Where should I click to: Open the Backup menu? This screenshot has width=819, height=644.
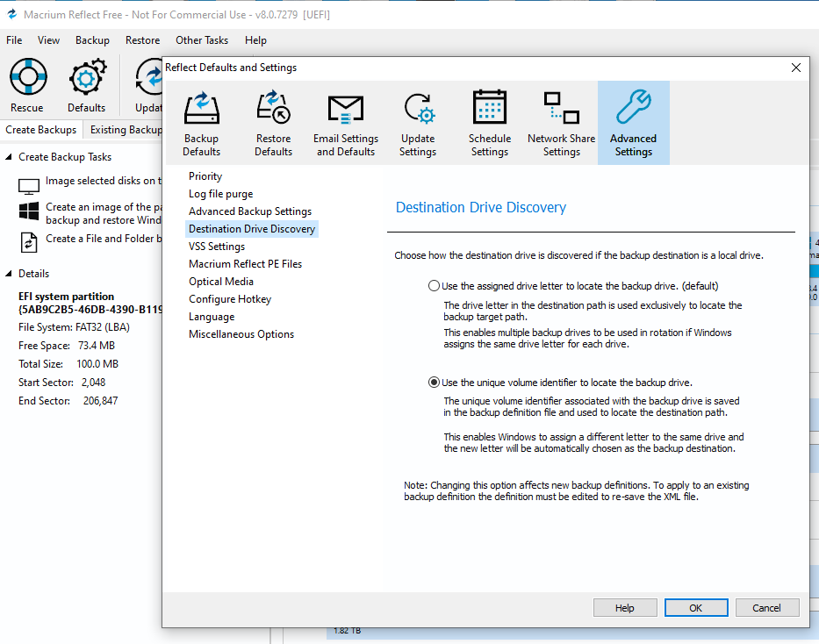(92, 40)
